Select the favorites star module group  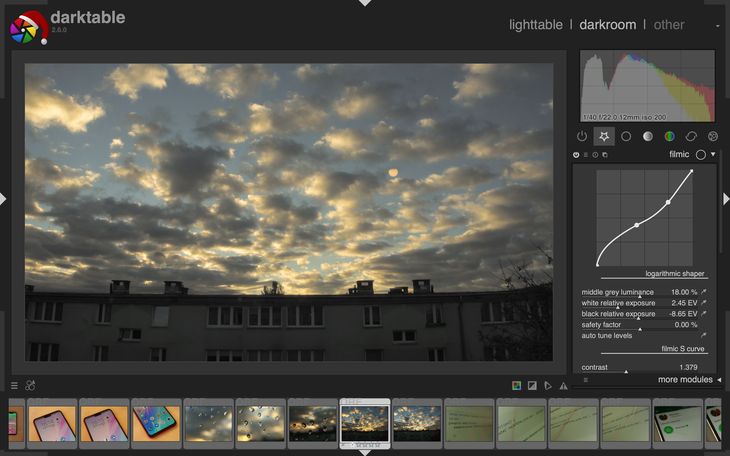pos(604,136)
